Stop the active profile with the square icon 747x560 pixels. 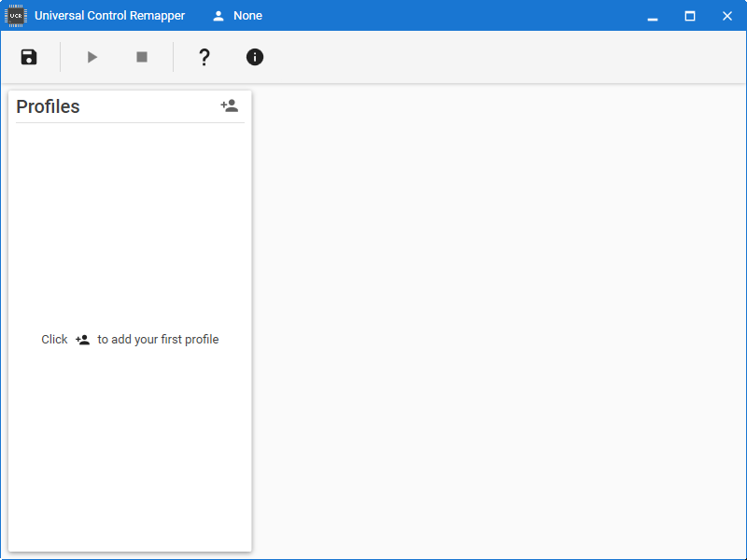142,57
